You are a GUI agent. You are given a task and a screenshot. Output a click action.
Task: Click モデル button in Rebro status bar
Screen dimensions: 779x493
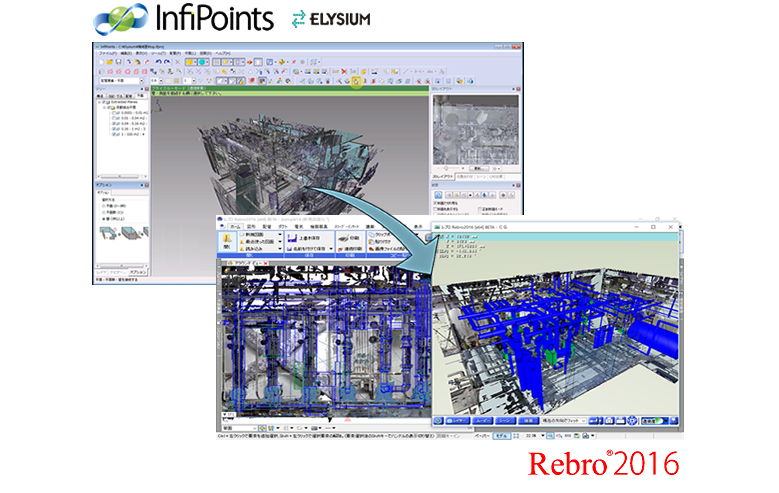(x=502, y=435)
